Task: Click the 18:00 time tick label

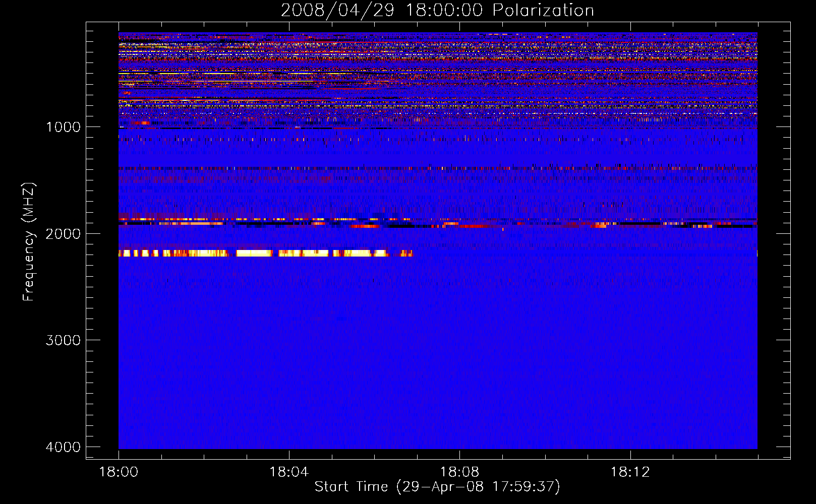Action: (119, 472)
